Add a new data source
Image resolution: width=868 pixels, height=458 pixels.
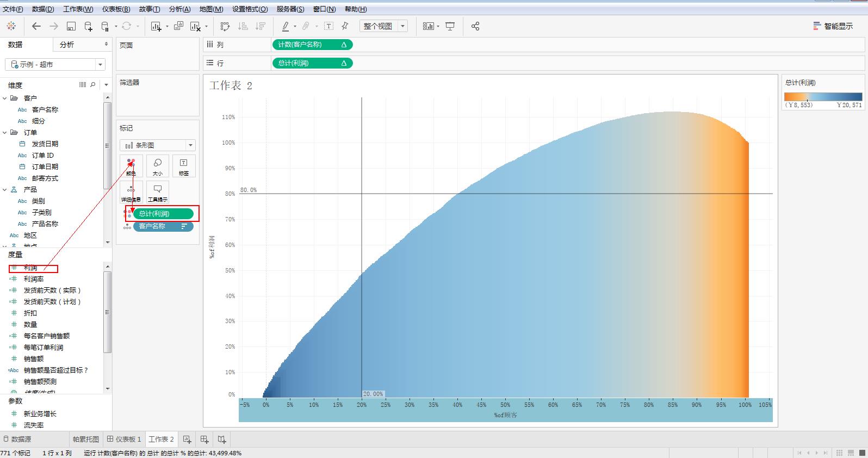coord(88,26)
